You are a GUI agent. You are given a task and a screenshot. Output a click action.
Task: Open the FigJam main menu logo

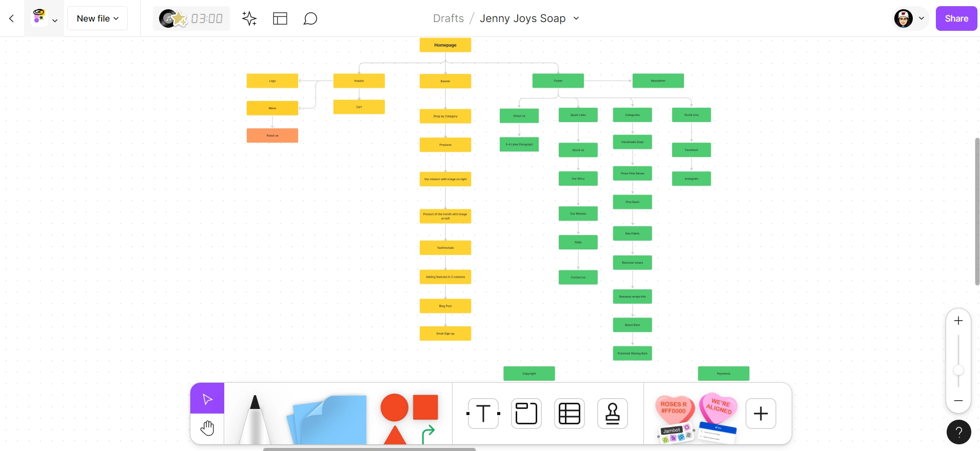44,18
